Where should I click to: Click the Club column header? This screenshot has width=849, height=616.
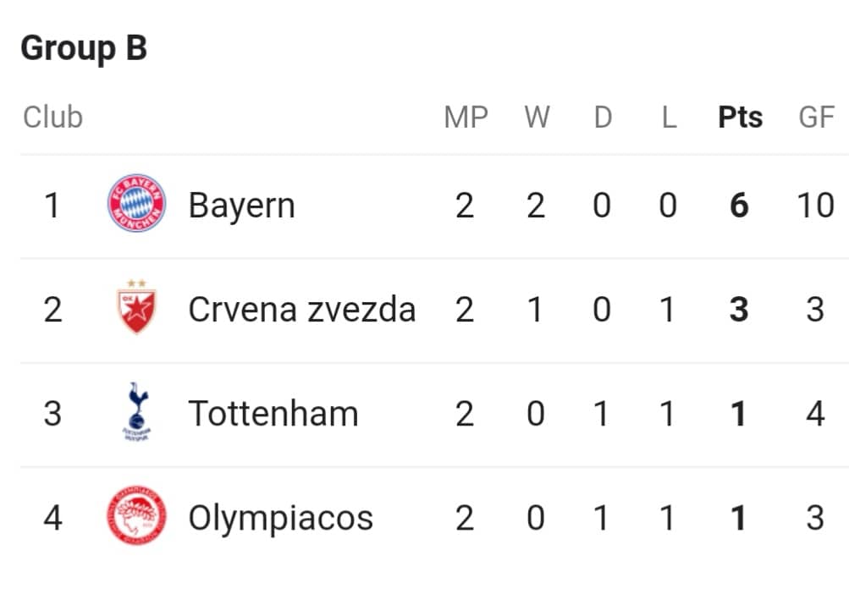tap(52, 117)
